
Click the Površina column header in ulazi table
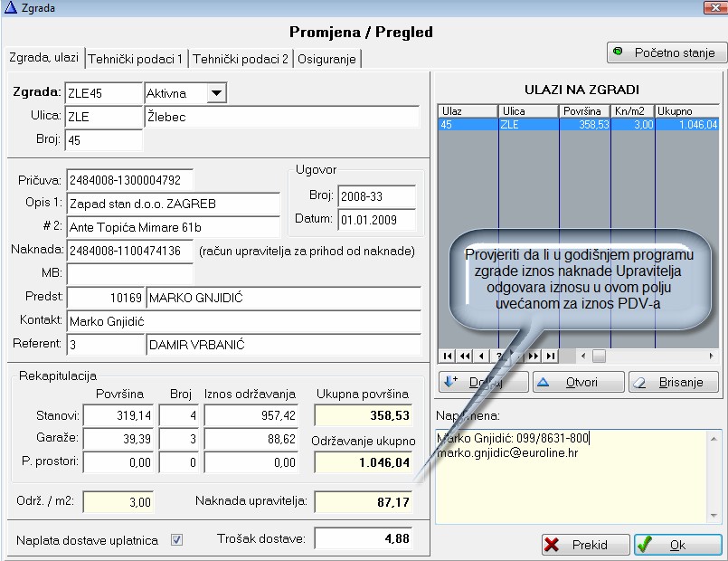click(x=584, y=111)
